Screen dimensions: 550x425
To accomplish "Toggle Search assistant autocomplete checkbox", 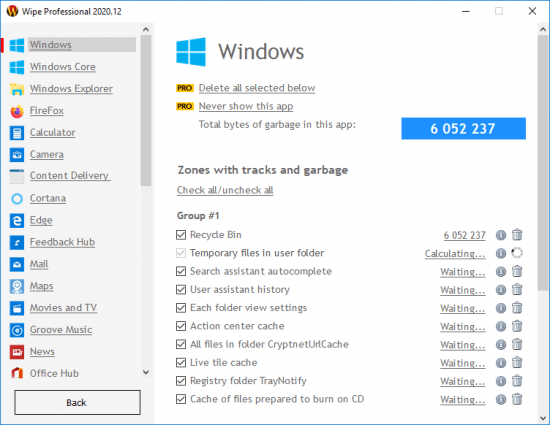I will (x=181, y=271).
